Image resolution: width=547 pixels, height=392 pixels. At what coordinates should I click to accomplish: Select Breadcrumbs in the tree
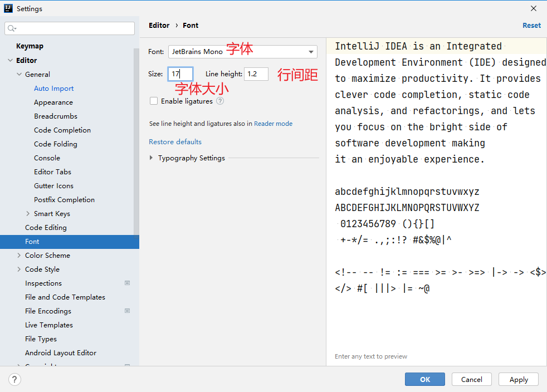(56, 116)
